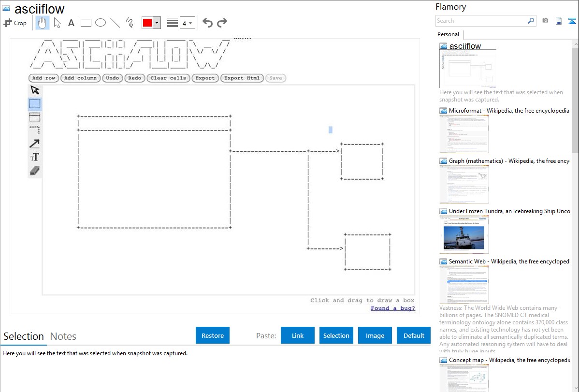
Task: Take a snapshot with camera icon
Action: [545, 21]
